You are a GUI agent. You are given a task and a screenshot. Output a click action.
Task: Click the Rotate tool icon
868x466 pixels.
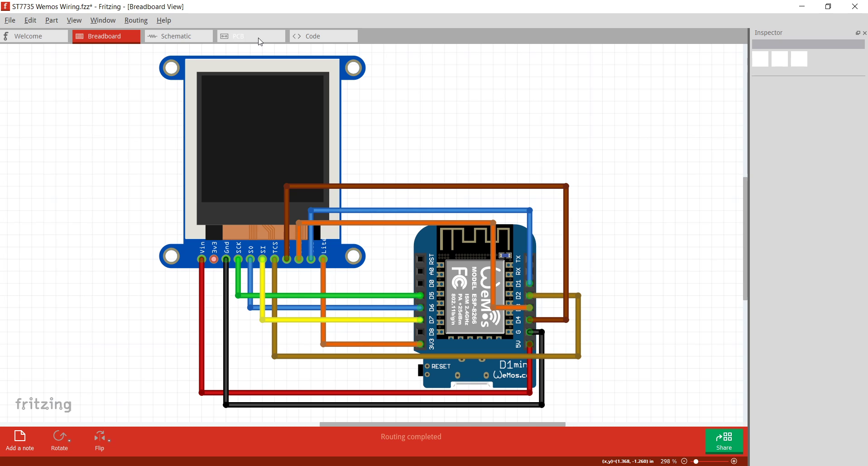coord(59,436)
